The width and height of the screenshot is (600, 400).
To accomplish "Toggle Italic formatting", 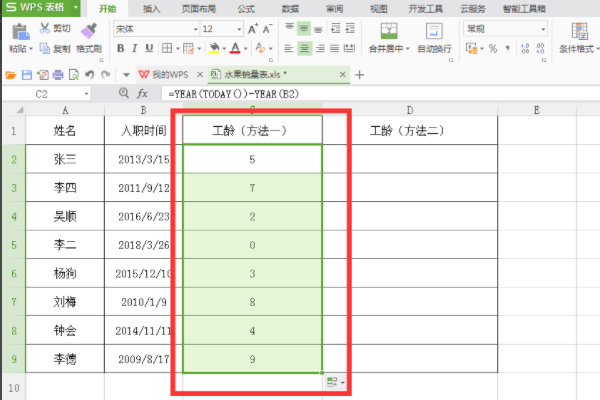I will (135, 48).
